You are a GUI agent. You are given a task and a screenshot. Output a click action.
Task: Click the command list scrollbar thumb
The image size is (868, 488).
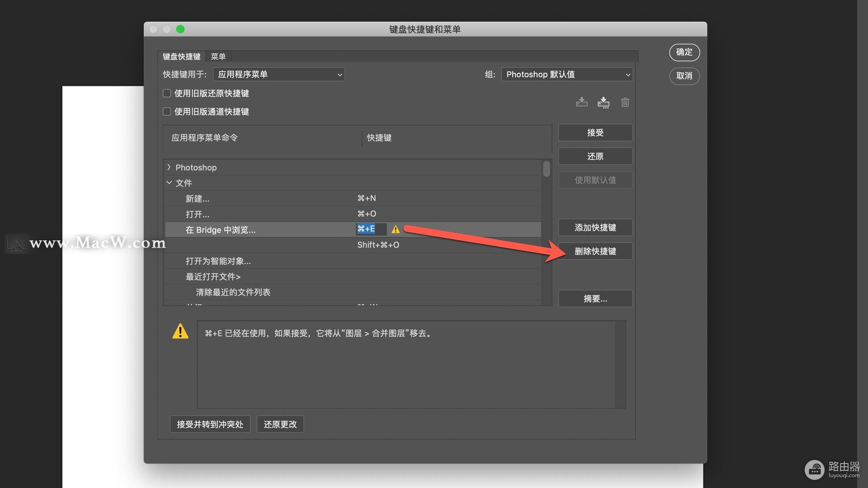(547, 169)
